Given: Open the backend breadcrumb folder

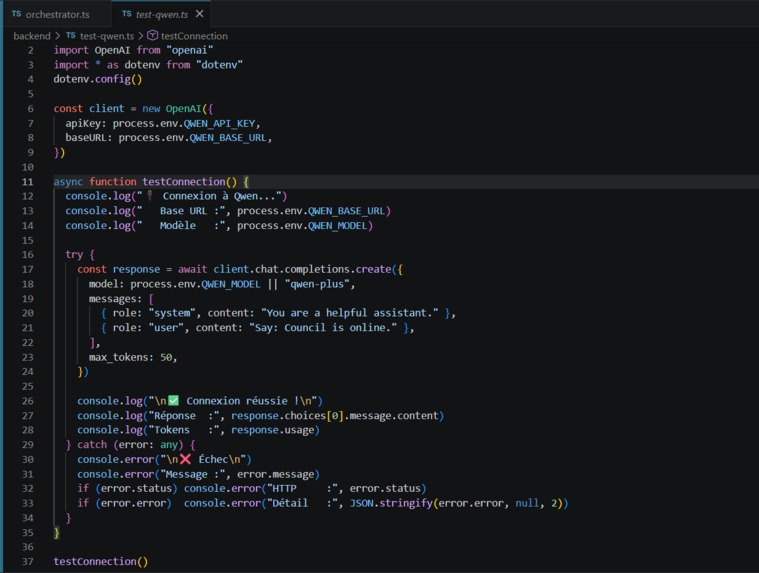Looking at the screenshot, I should pyautogui.click(x=32, y=36).
